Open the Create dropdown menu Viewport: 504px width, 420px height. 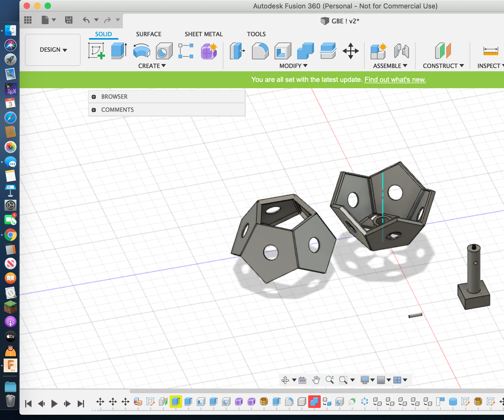152,66
